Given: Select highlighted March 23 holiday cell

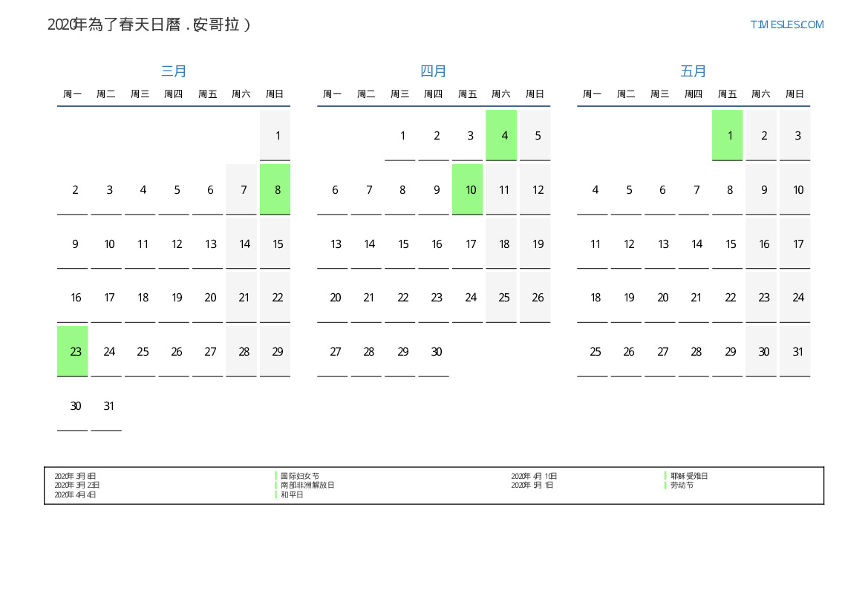Looking at the screenshot, I should (x=73, y=351).
